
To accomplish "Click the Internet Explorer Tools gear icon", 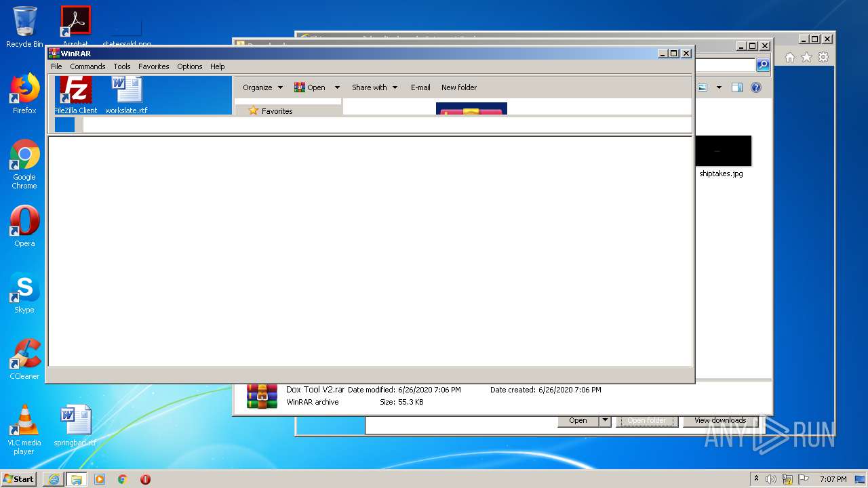I will (x=823, y=58).
